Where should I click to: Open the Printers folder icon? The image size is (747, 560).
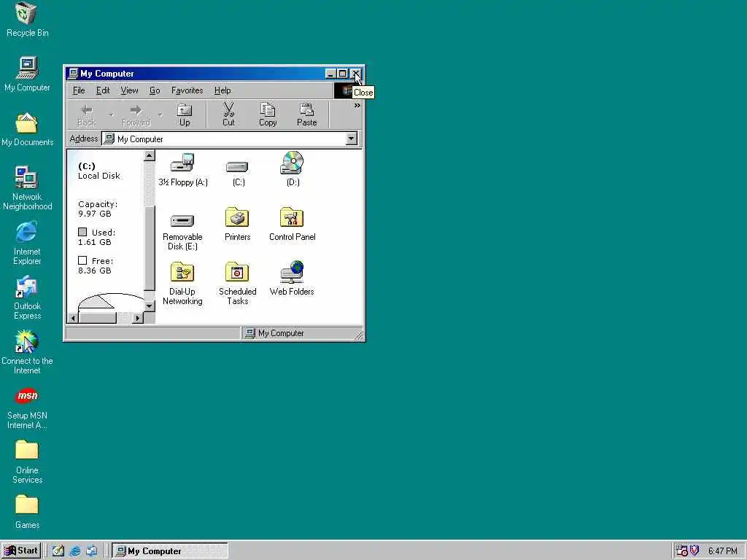point(237,225)
